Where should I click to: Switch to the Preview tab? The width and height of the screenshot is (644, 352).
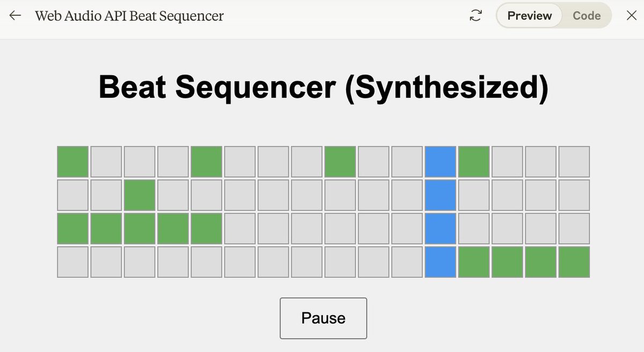529,16
